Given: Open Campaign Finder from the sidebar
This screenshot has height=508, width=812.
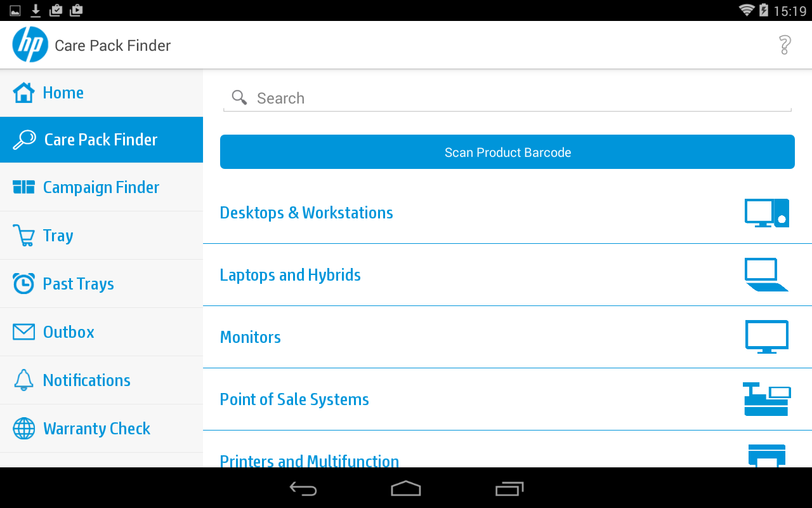Looking at the screenshot, I should [x=101, y=187].
